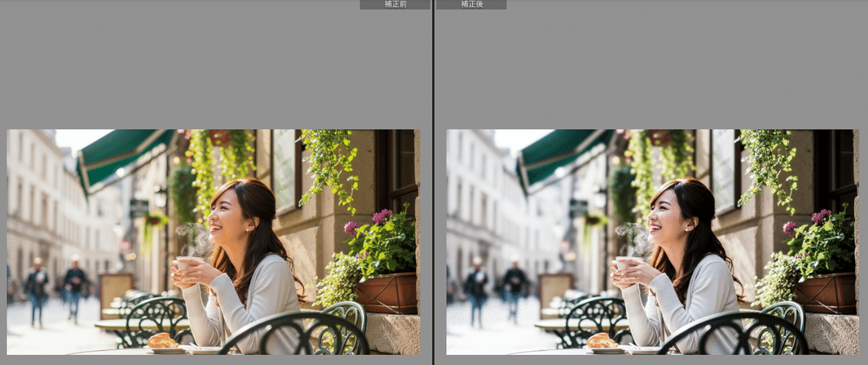Click the terracotta planter in after image
Image resolution: width=868 pixels, height=365 pixels.
(825, 293)
